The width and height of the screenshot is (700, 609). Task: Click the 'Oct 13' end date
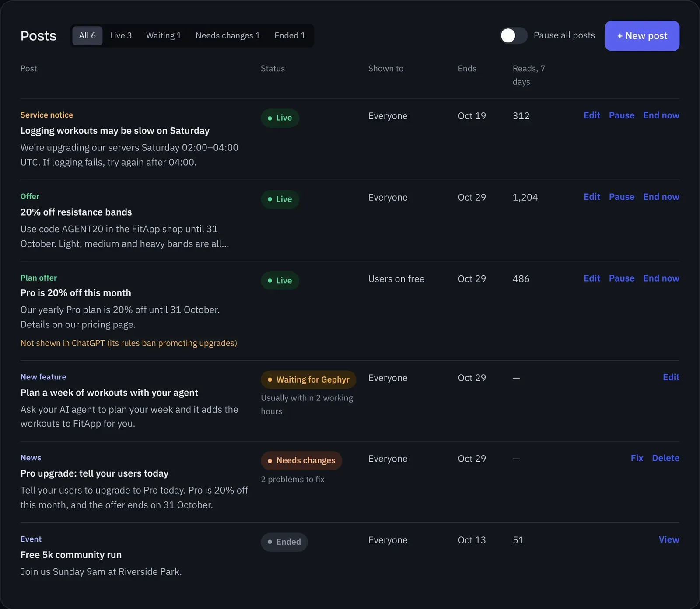click(472, 540)
